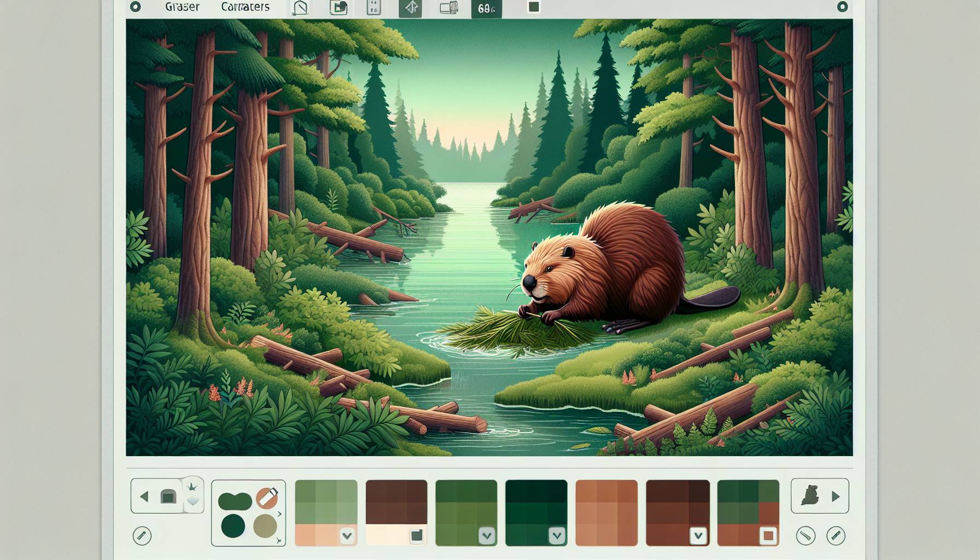This screenshot has height=560, width=980.
Task: Click the film-roll icon in top toolbar
Action: (448, 8)
